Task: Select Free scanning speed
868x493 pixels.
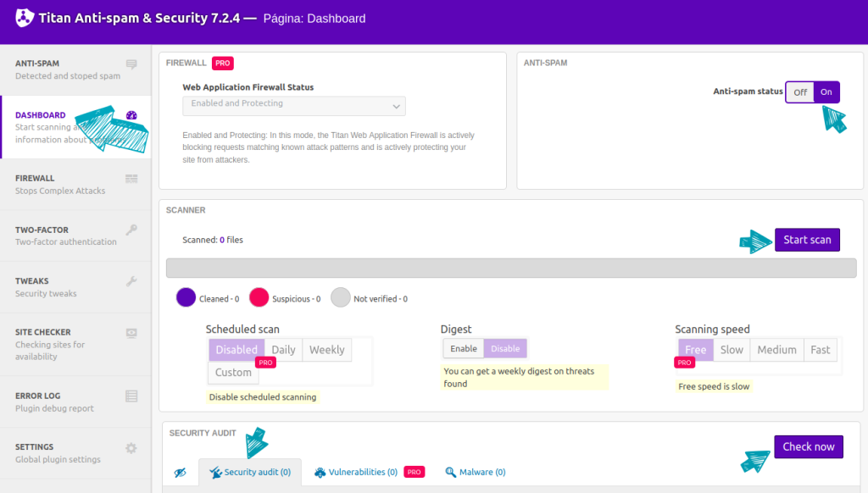Action: point(695,350)
